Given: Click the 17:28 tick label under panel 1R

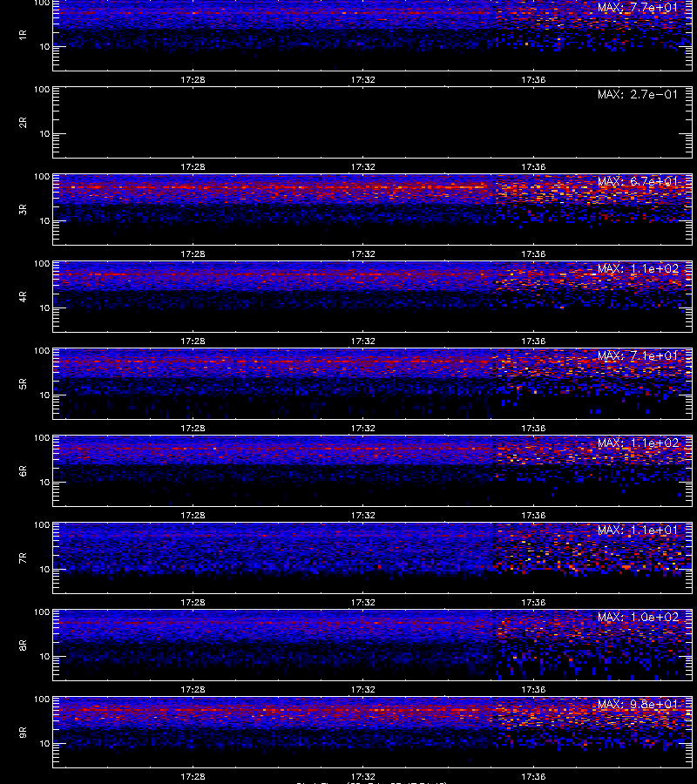Looking at the screenshot, I should click(193, 79).
